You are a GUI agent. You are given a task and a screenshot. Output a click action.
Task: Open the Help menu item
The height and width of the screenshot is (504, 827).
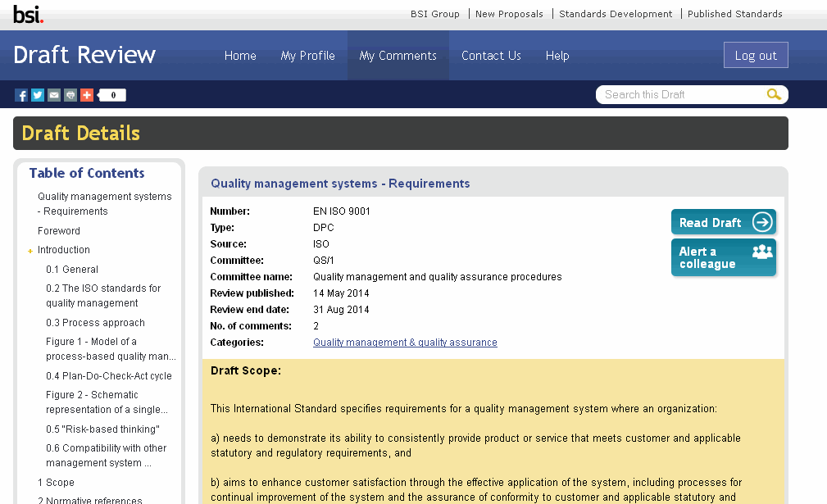(x=557, y=56)
